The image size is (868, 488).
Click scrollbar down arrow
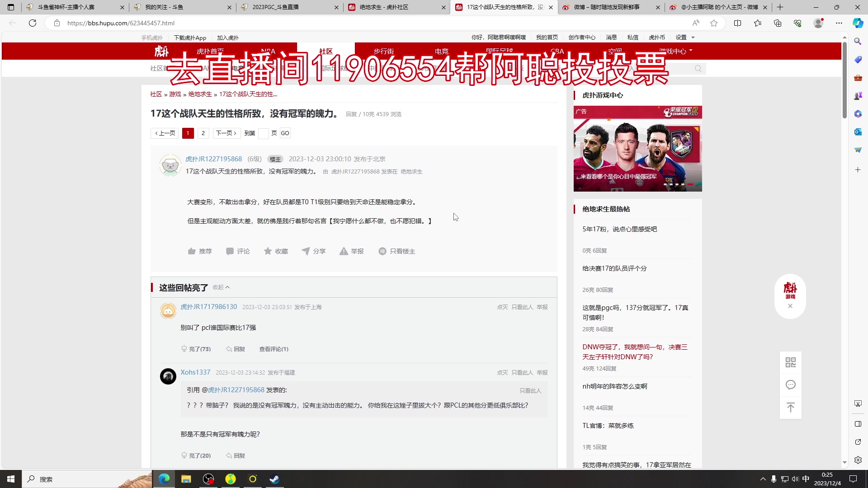(x=844, y=463)
